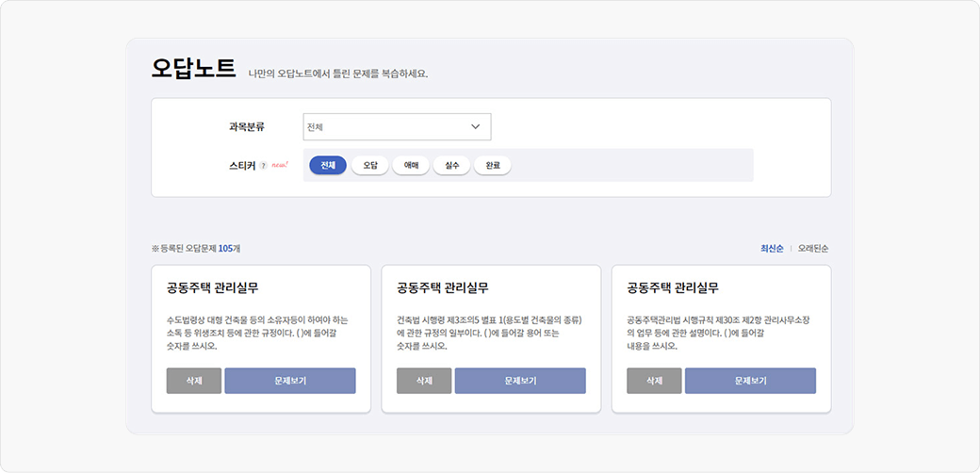Sort the list by 오래된순
Viewport: 980px width, 473px height.
(812, 249)
